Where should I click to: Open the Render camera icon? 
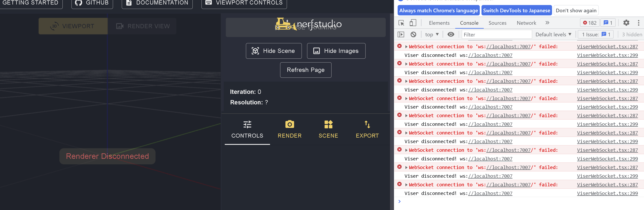[289, 124]
